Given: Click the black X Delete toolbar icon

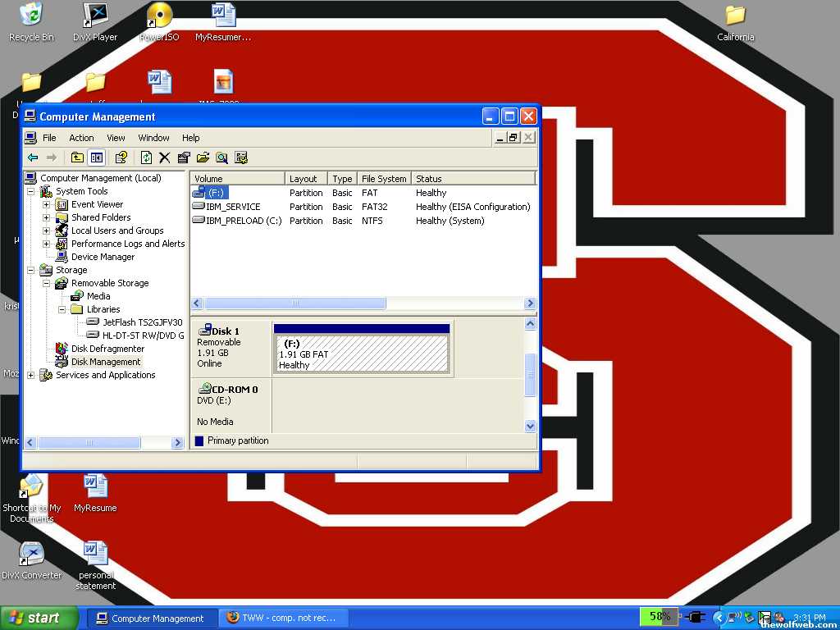Looking at the screenshot, I should (165, 157).
